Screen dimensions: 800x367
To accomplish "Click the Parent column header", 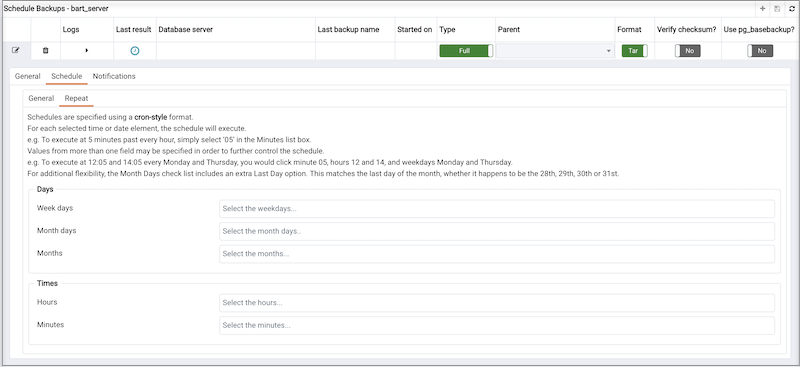I will pyautogui.click(x=509, y=30).
